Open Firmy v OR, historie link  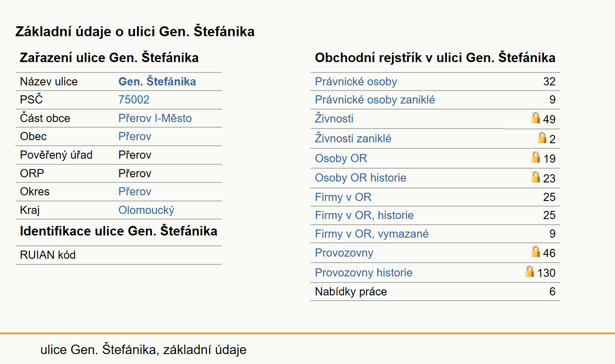[364, 215]
